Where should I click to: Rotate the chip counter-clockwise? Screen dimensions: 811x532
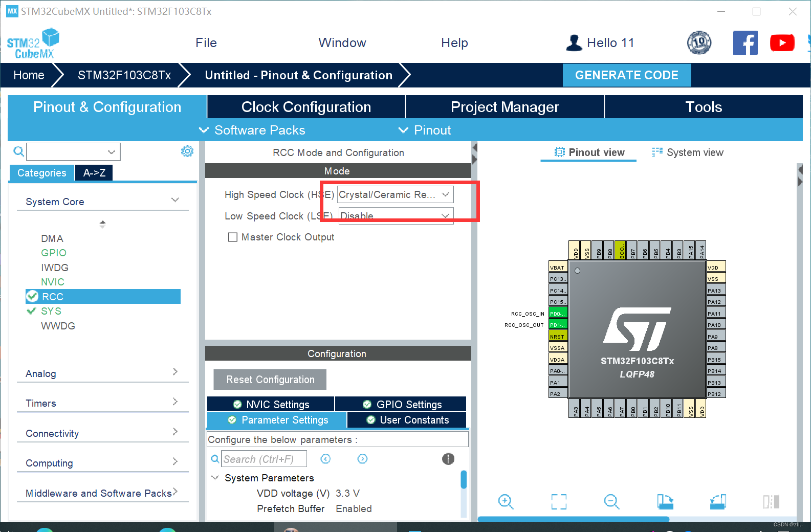(718, 501)
